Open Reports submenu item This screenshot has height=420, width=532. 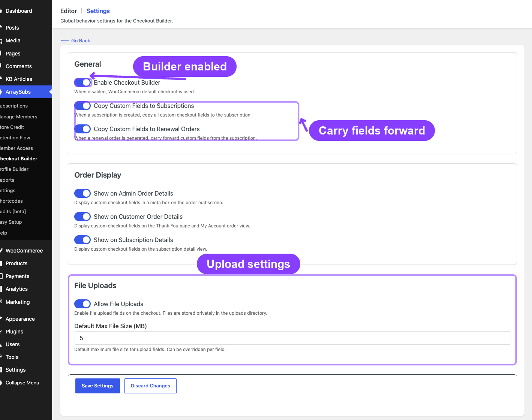26,180
